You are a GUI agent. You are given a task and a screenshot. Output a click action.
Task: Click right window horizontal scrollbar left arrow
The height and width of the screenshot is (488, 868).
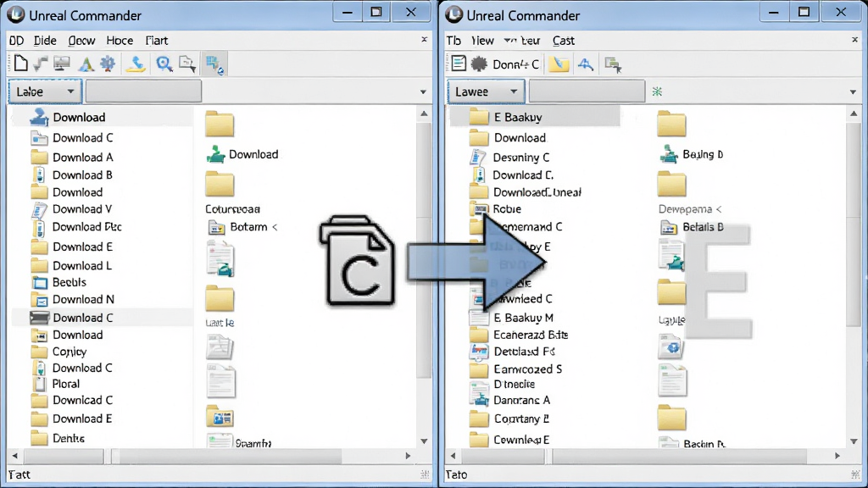point(453,456)
